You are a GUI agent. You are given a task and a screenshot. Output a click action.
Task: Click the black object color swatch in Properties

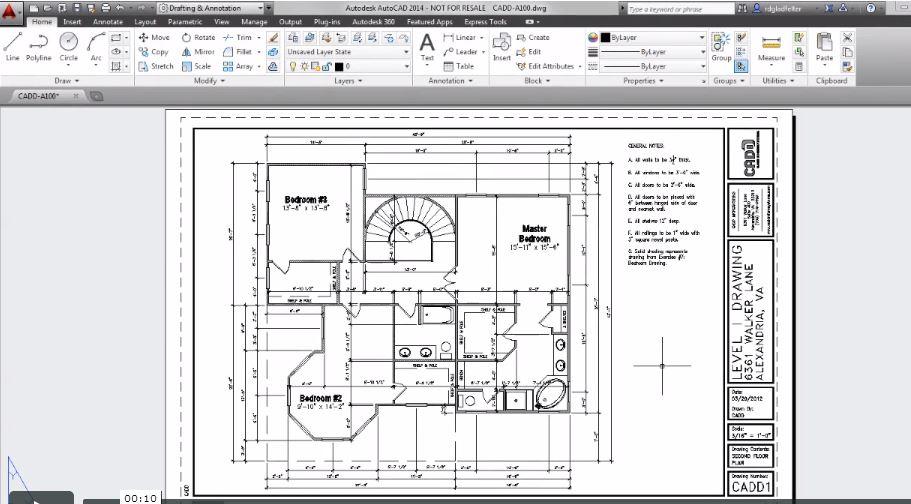605,37
